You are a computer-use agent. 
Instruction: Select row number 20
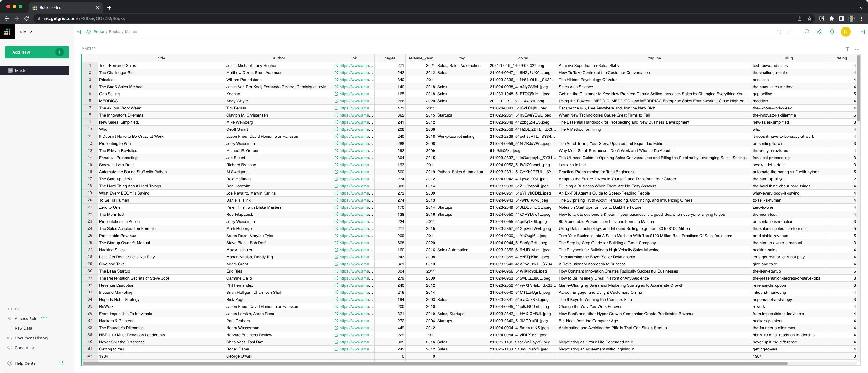pyautogui.click(x=90, y=200)
